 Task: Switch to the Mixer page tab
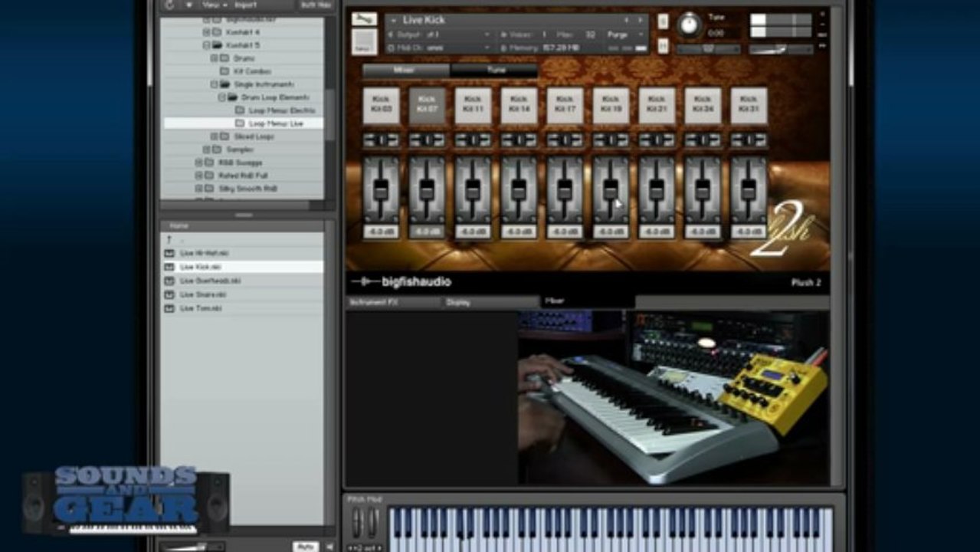[x=405, y=70]
